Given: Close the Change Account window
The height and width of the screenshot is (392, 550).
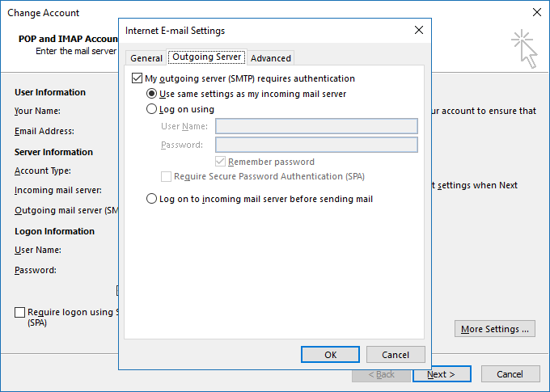Looking at the screenshot, I should (x=537, y=12).
